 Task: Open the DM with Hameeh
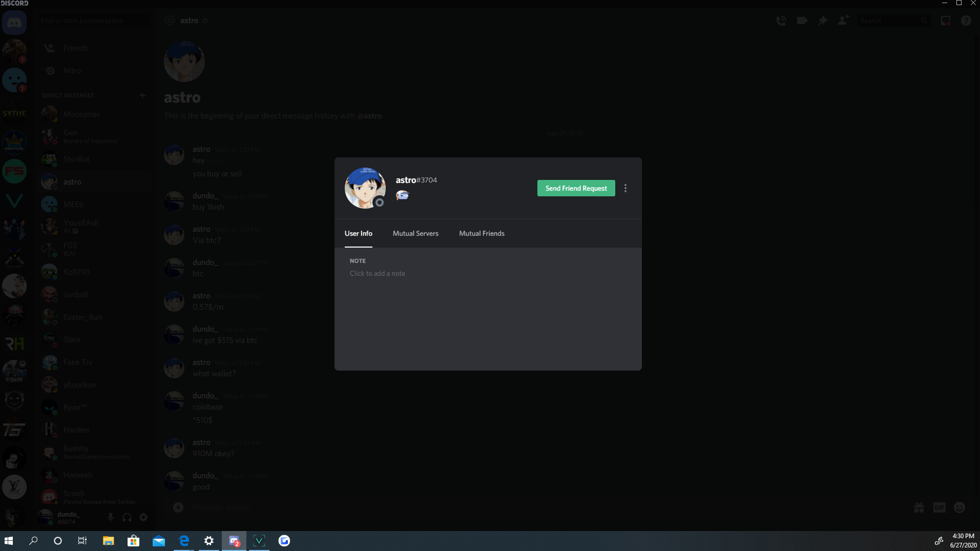point(94,475)
